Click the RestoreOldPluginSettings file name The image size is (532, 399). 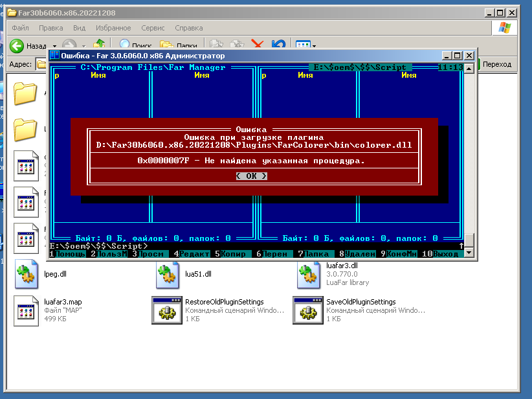(225, 302)
